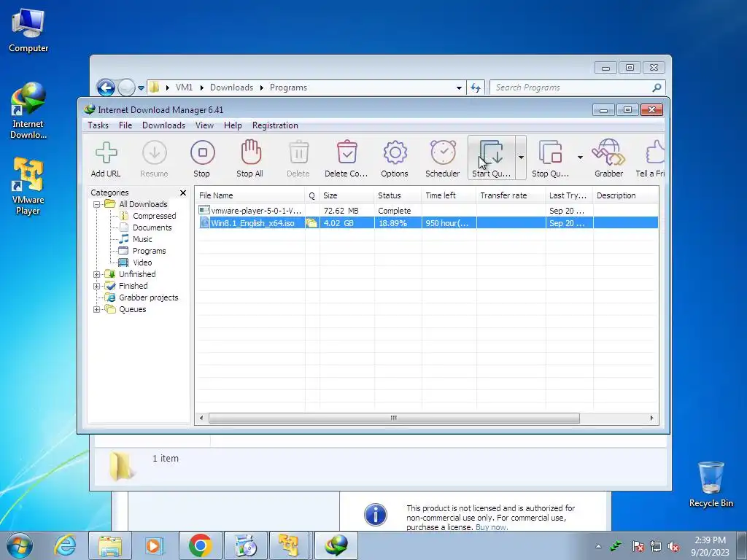
Task: Click the Buy now link
Action: click(492, 527)
